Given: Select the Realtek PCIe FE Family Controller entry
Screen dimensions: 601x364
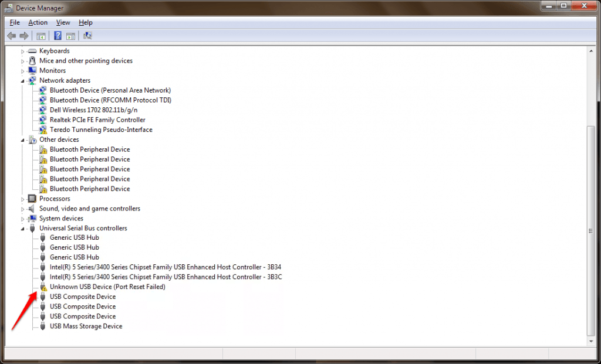Looking at the screenshot, I should (x=97, y=120).
